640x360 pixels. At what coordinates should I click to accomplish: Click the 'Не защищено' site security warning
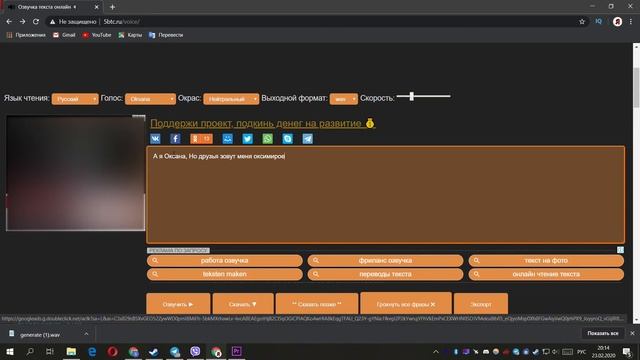point(73,22)
